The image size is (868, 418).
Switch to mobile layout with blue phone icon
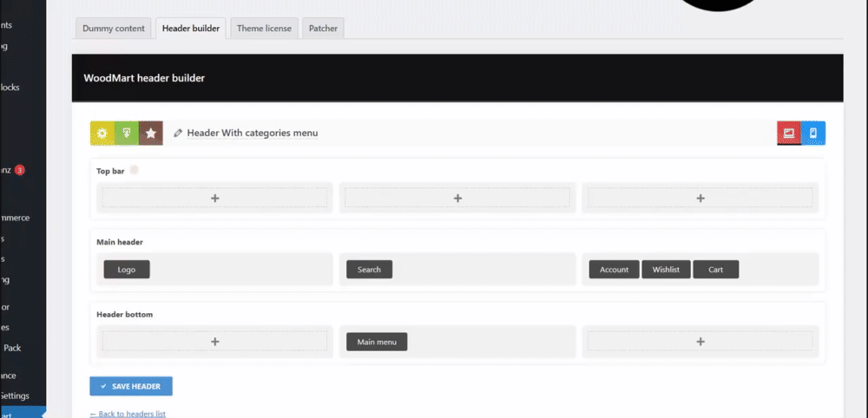click(x=813, y=134)
